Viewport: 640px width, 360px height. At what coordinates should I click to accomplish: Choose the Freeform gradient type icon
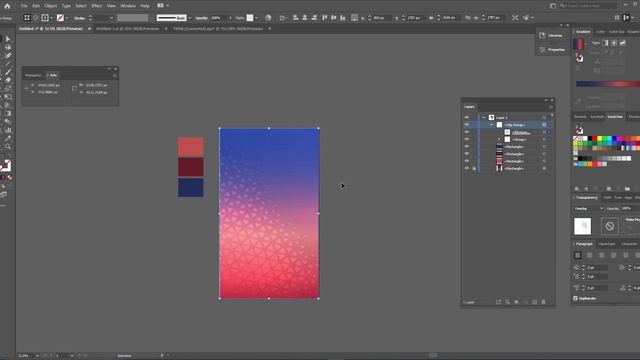622,43
